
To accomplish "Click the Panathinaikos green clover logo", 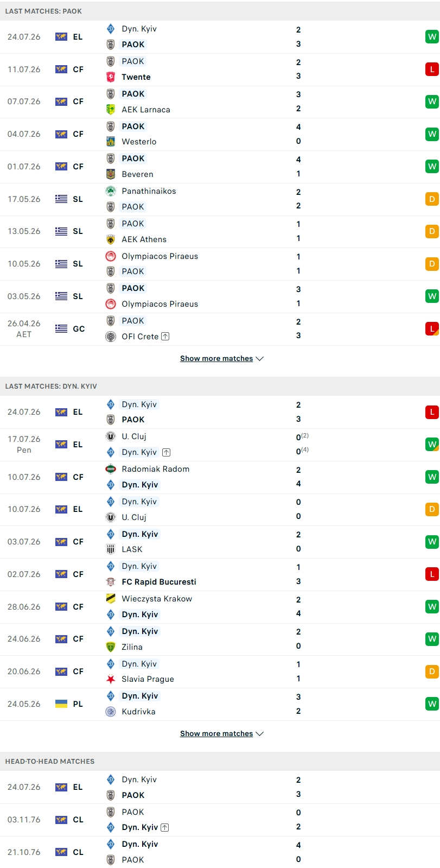I will coord(111,191).
